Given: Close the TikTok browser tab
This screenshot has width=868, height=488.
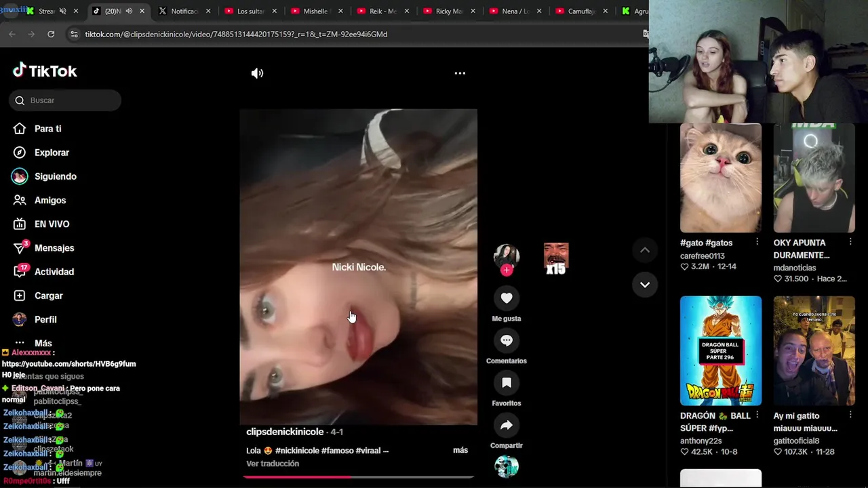Looking at the screenshot, I should pos(142,11).
